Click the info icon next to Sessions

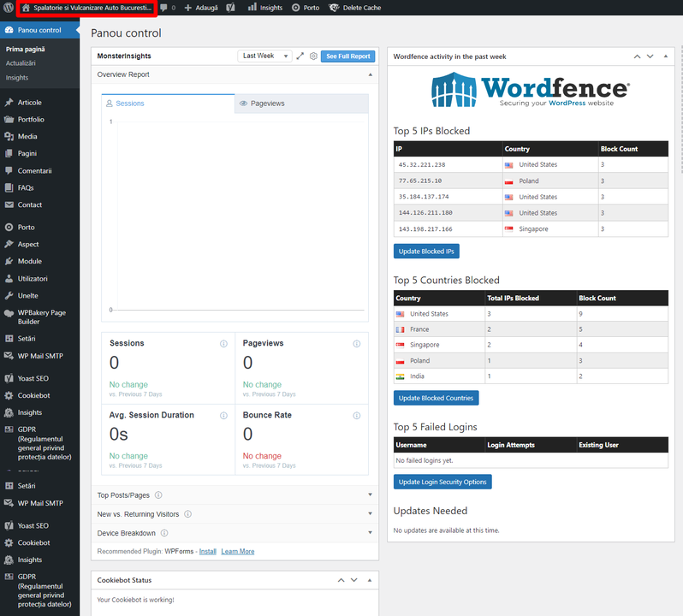[223, 343]
